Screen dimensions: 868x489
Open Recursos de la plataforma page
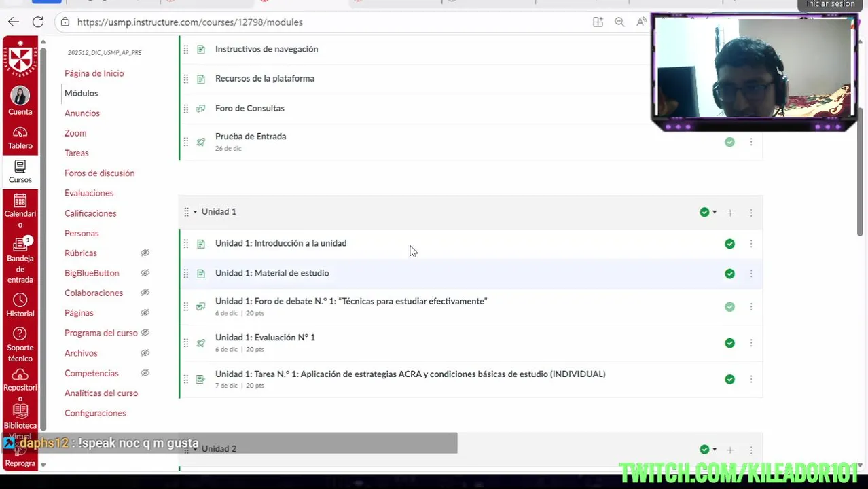pyautogui.click(x=265, y=79)
